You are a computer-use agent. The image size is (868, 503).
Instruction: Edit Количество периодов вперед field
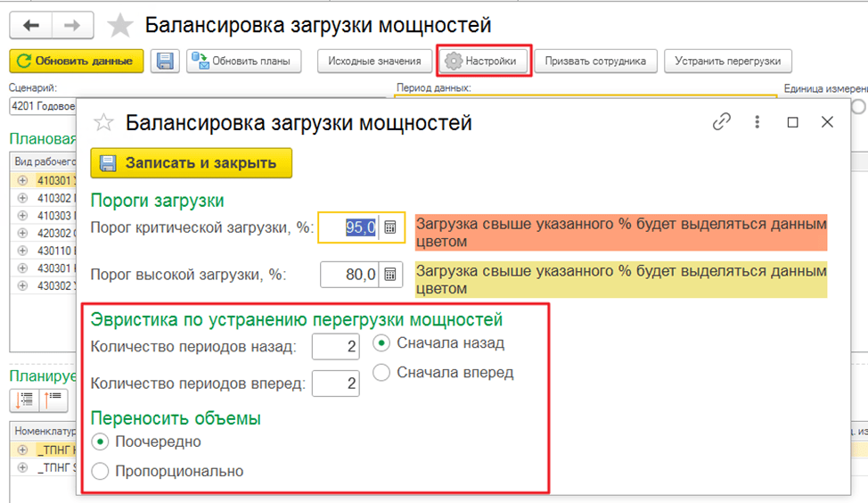click(335, 383)
